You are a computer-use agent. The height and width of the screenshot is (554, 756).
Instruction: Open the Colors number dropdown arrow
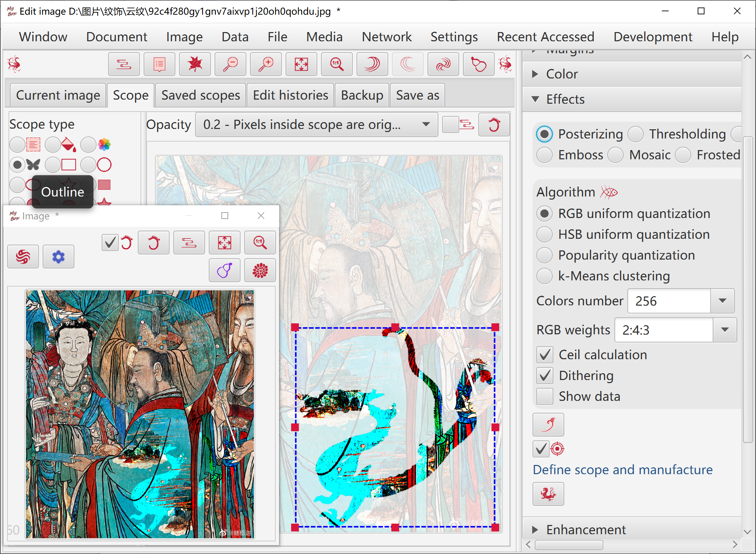click(722, 301)
